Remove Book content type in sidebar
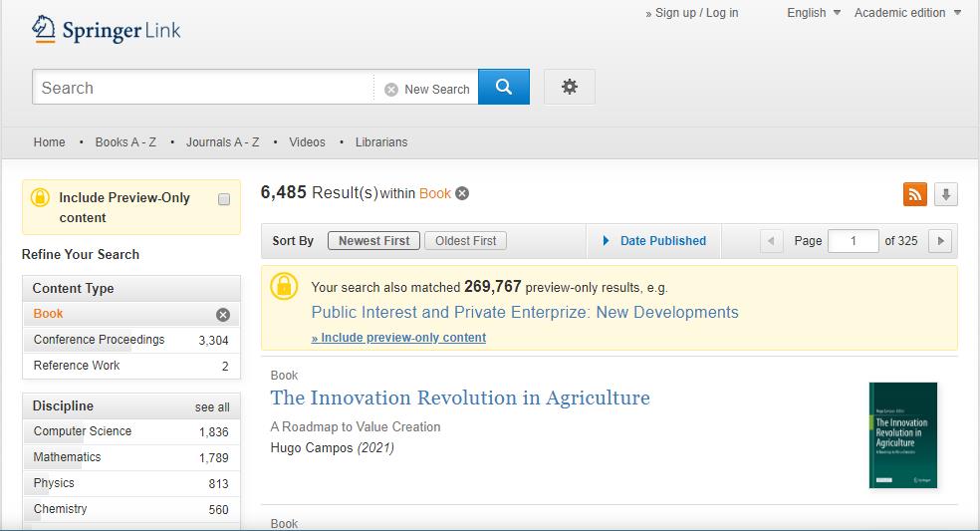 tap(223, 315)
